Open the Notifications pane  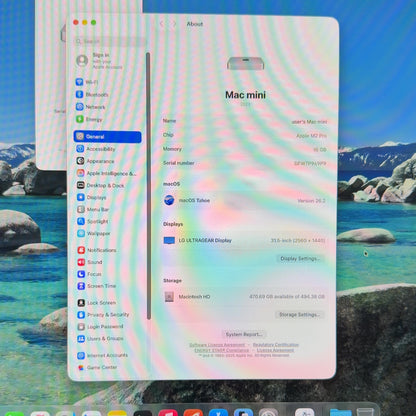(x=97, y=250)
